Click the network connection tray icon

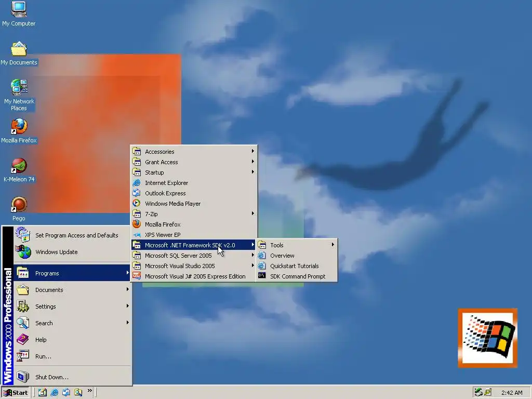[478, 392]
